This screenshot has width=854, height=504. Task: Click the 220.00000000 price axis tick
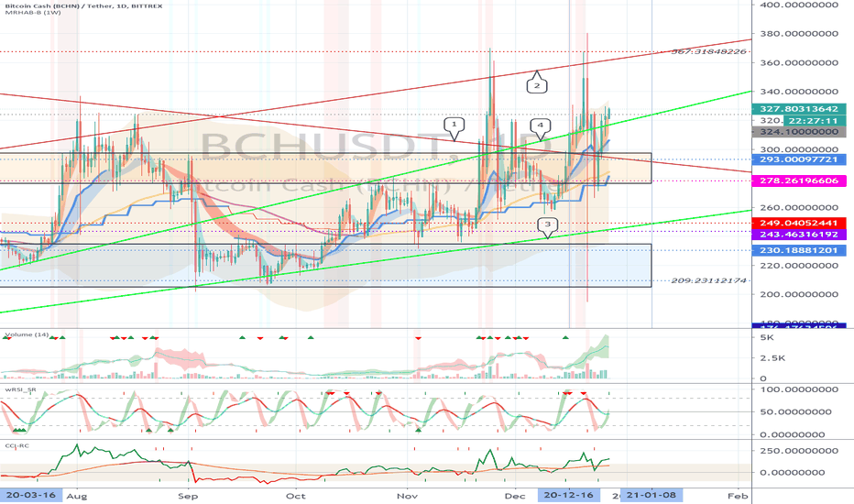click(x=799, y=266)
